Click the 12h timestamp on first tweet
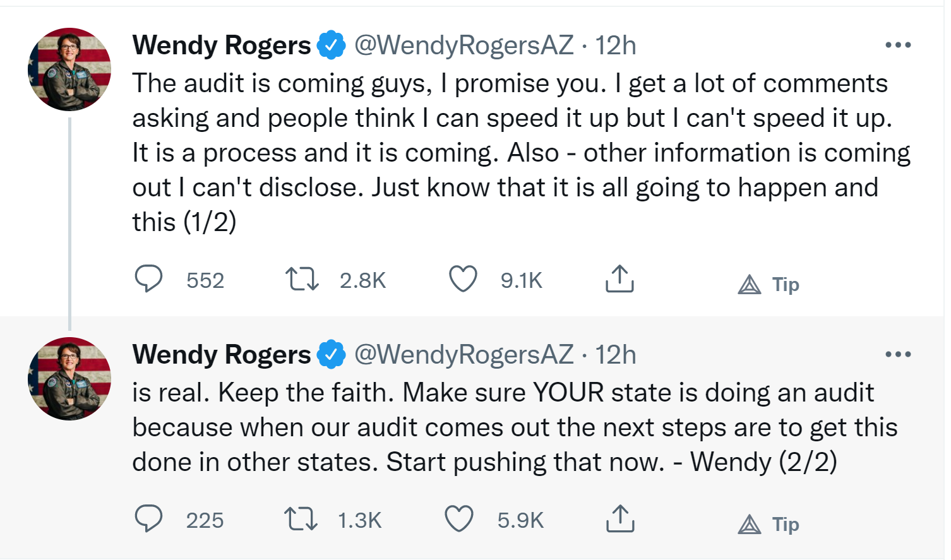This screenshot has width=951, height=560. [616, 45]
